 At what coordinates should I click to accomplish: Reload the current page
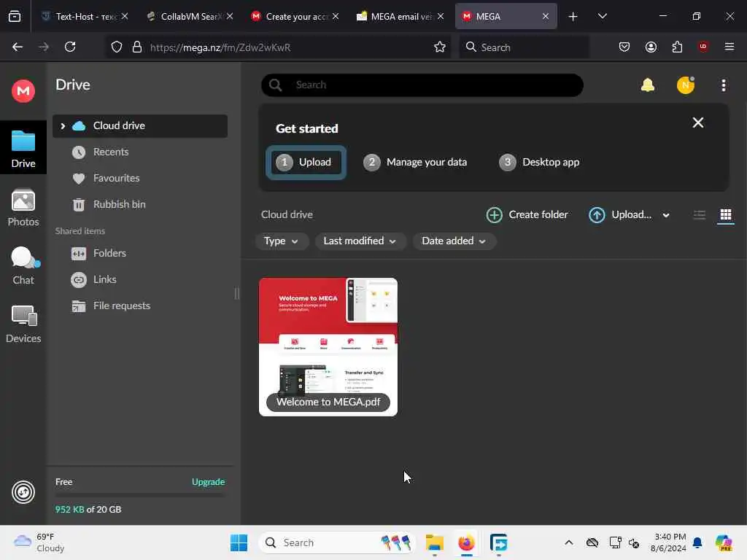click(70, 47)
